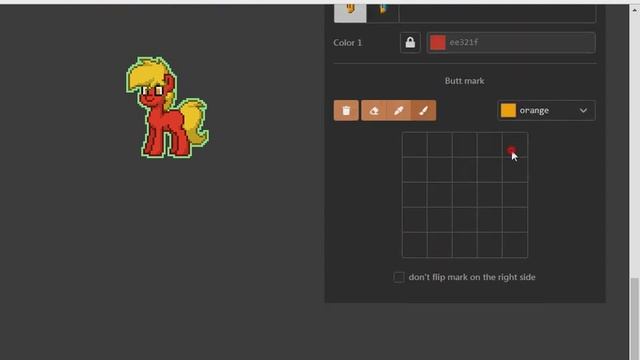Click the ee321f hex color field
The width and height of the screenshot is (640, 360).
click(x=511, y=42)
